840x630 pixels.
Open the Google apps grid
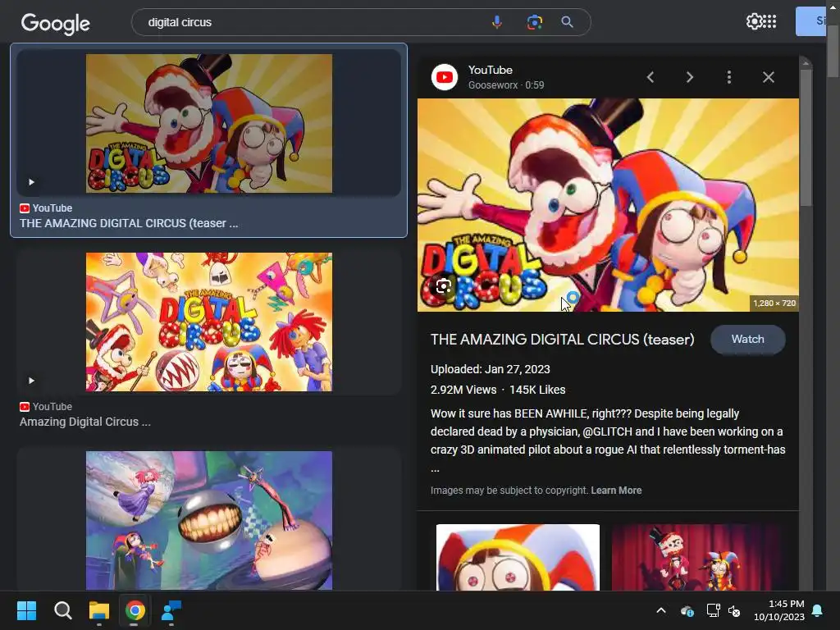point(769,21)
